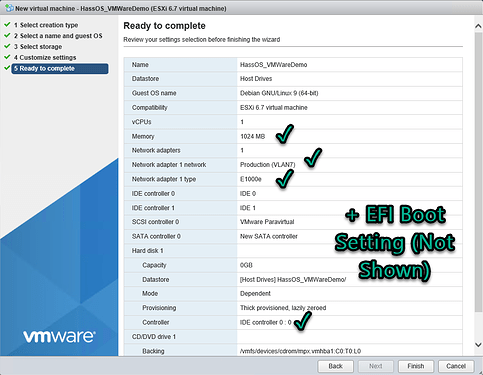Click the Hard disk 1 row label
Screen dimensions: 483x375
[147, 251]
